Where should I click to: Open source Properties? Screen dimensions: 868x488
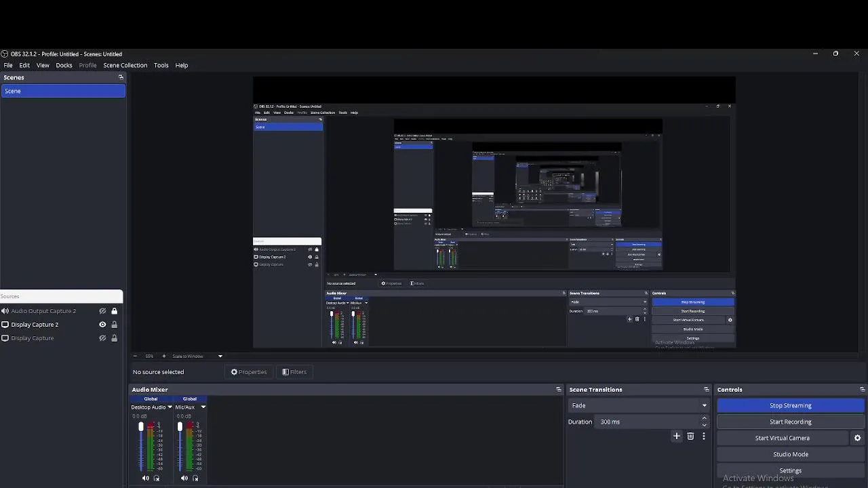(248, 372)
